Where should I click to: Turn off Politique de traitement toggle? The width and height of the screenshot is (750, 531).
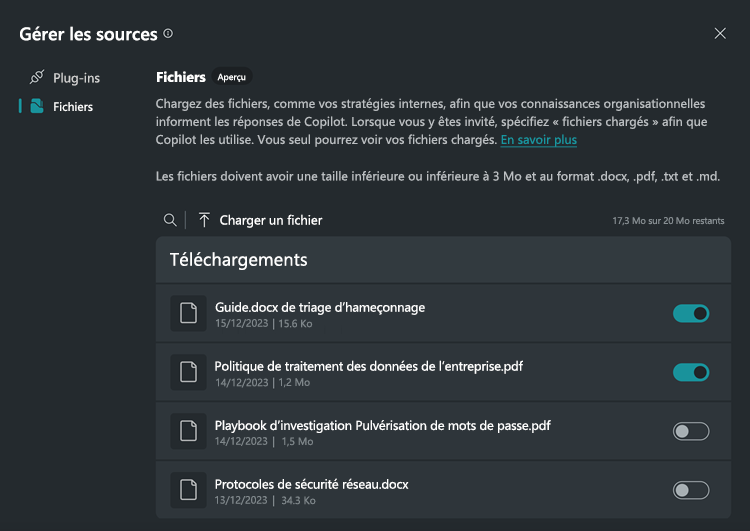[x=691, y=373]
